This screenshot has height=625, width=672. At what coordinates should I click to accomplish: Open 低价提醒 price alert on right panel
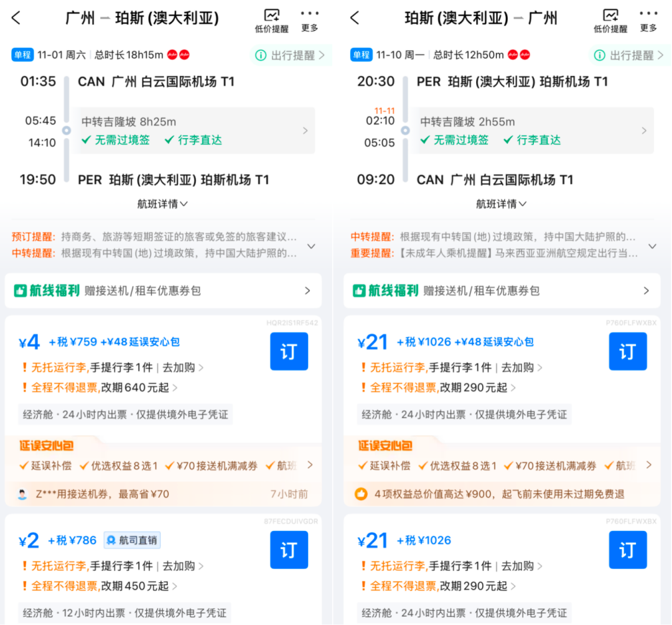(610, 19)
